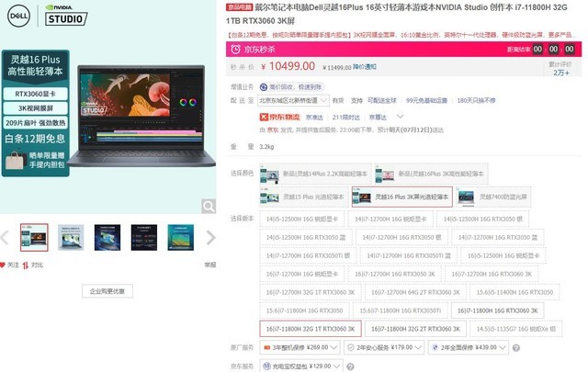
Task: Click the Dell logo at top left
Action: pos(18,16)
